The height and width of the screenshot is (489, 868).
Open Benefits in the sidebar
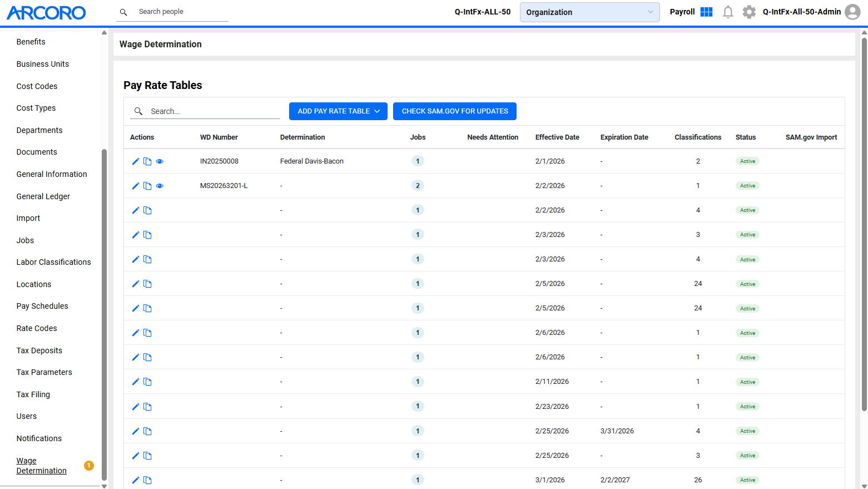click(x=31, y=42)
